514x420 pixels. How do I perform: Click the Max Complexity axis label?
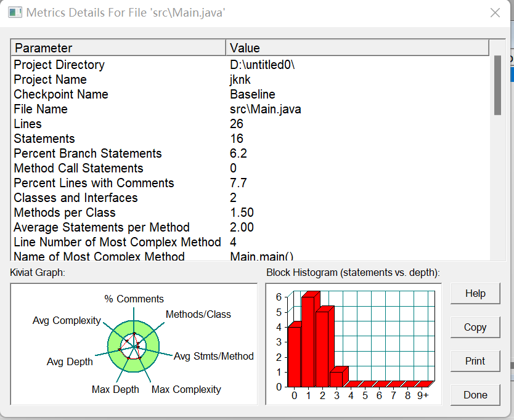(x=186, y=390)
